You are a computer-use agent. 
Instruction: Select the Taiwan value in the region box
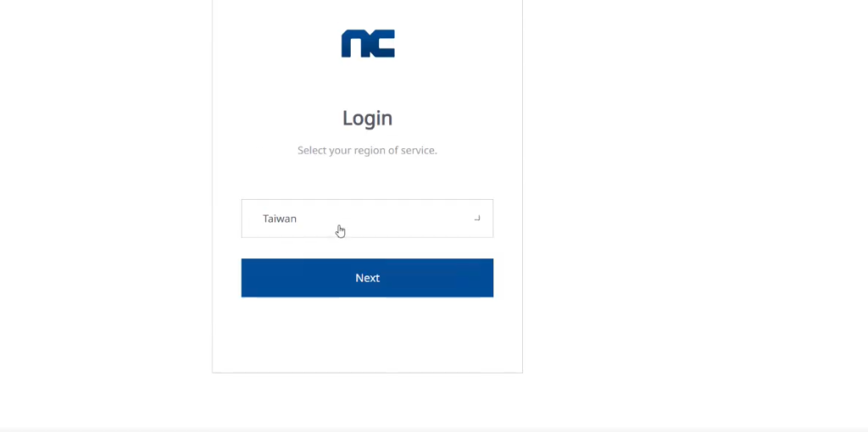coord(280,219)
